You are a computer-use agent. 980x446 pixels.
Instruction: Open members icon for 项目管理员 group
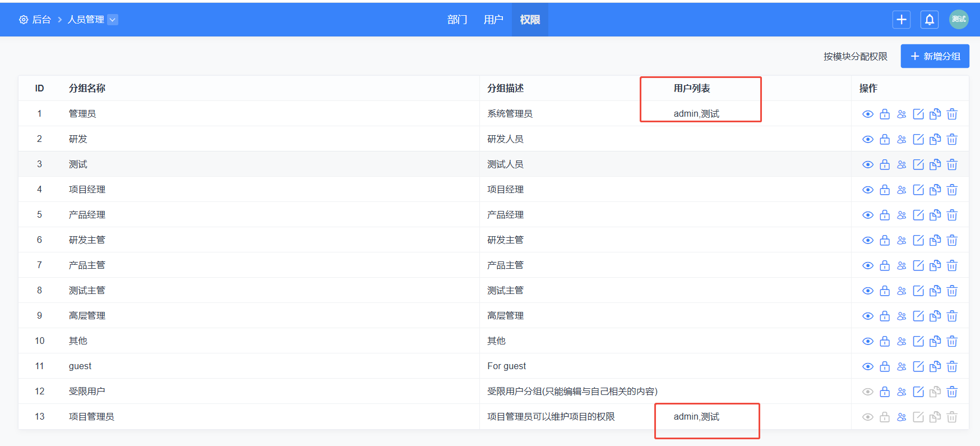[x=902, y=417]
